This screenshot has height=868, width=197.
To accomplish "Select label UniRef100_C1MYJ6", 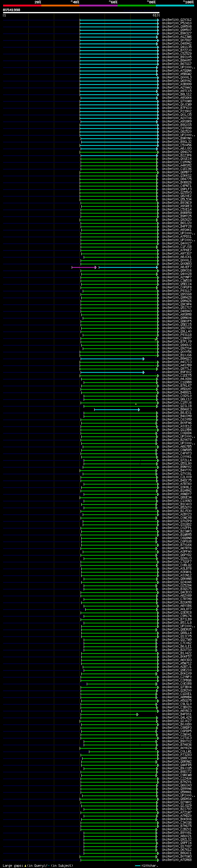I will tap(176, 403).
